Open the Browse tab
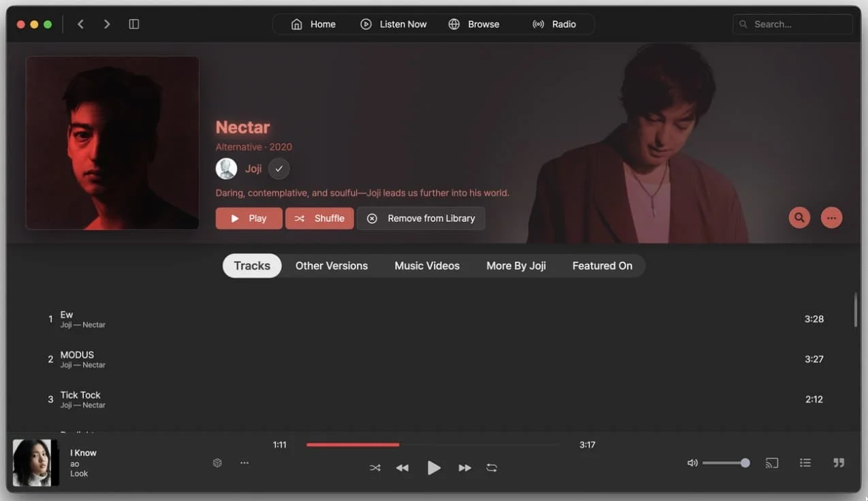 474,24
